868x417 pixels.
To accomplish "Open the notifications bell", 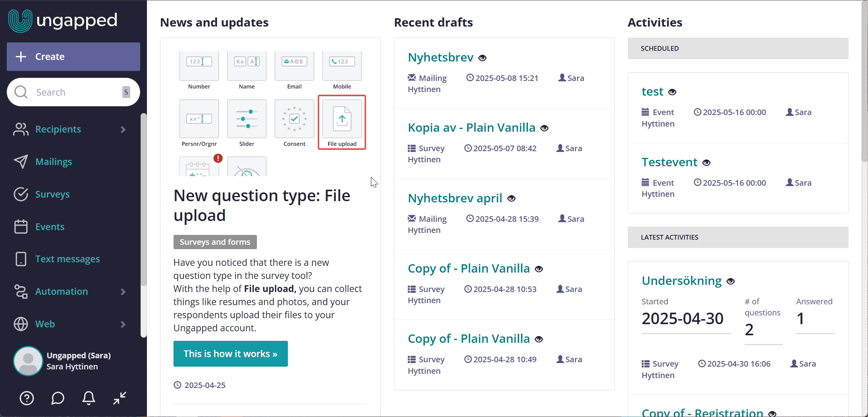I will (89, 398).
